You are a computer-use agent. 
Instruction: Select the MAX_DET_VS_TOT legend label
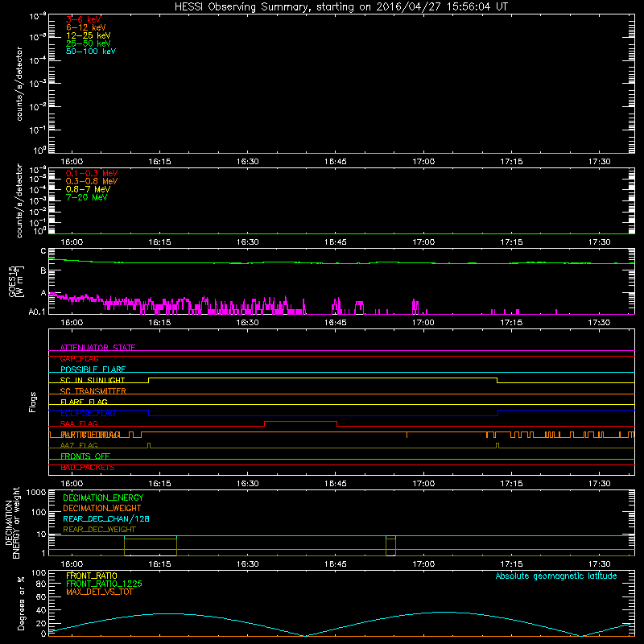click(x=99, y=592)
